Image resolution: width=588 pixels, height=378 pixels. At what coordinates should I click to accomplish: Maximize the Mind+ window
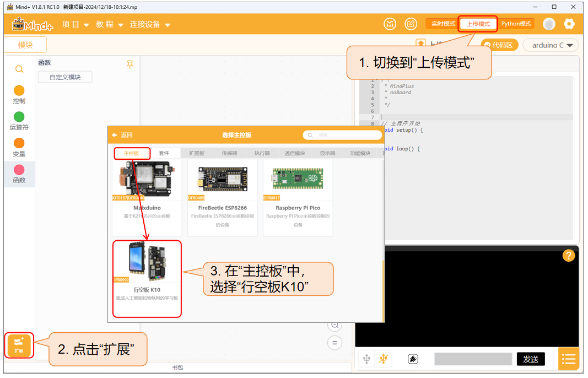pos(554,7)
